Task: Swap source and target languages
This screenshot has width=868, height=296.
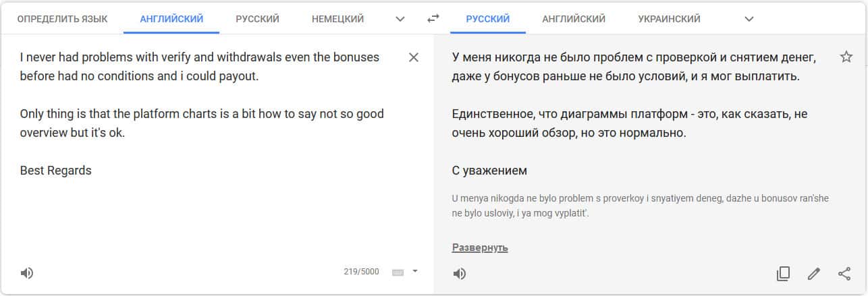Action: coord(433,19)
